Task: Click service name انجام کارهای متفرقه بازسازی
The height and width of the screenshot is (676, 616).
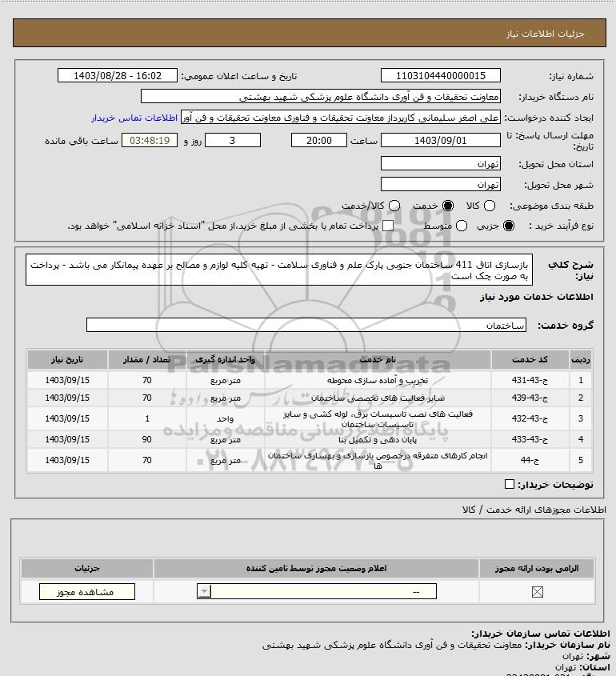Action: click(378, 461)
